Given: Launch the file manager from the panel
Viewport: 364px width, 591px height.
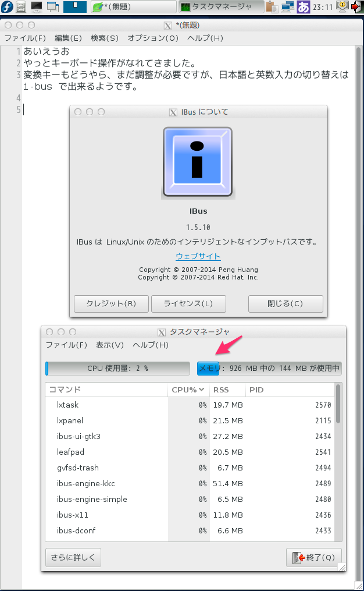Looking at the screenshot, I should click(21, 6).
